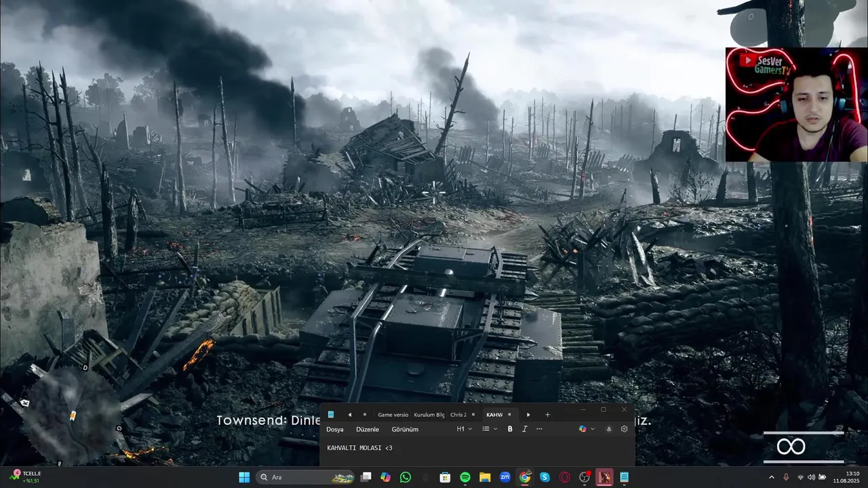The height and width of the screenshot is (488, 868).
Task: Open WhatsApp from the taskbar
Action: pos(406,477)
